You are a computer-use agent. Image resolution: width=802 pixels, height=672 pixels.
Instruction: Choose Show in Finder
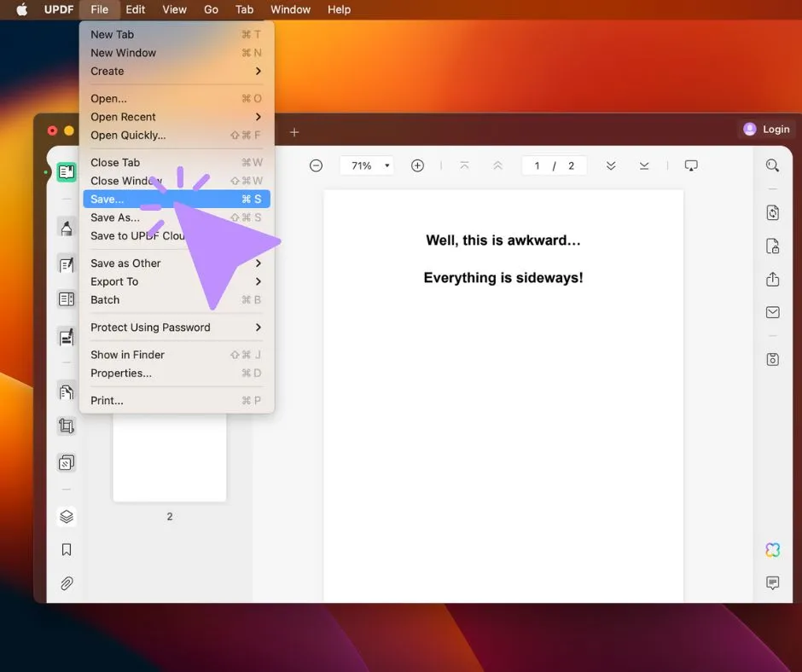[x=177, y=355]
